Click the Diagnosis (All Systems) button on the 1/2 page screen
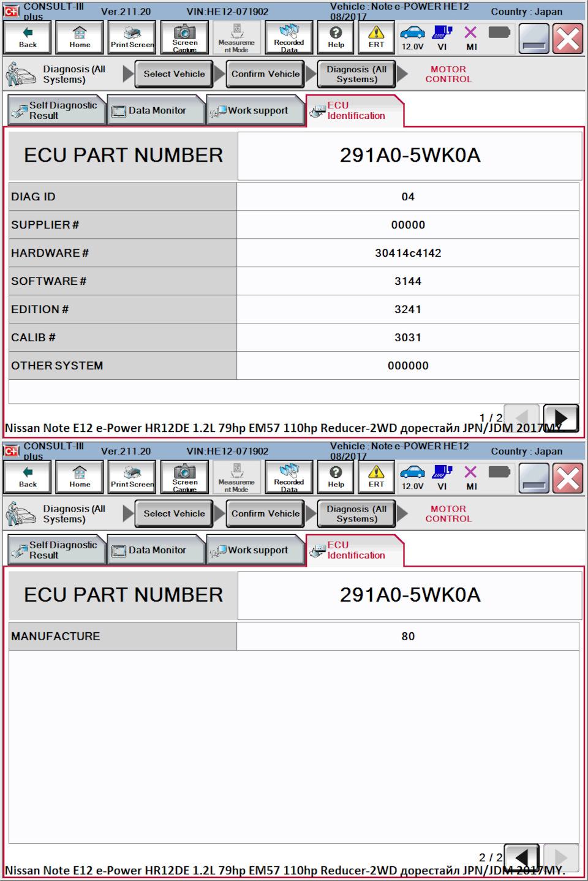 (356, 74)
